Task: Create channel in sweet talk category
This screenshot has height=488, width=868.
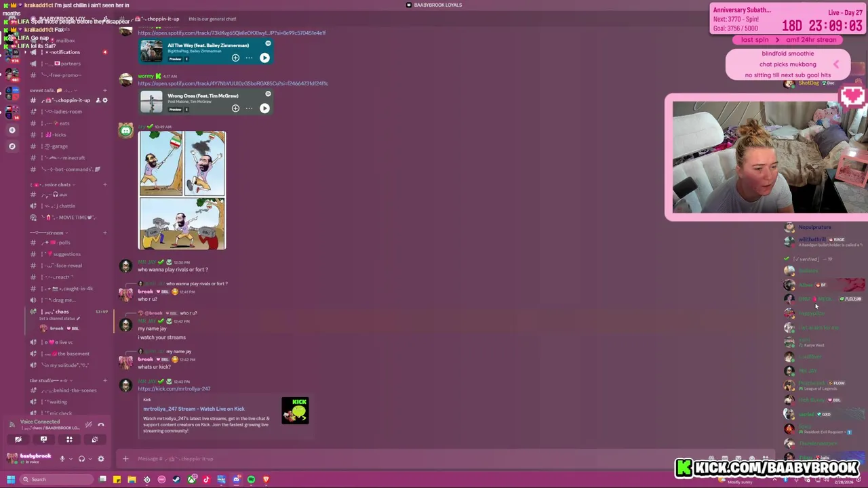Action: point(104,90)
